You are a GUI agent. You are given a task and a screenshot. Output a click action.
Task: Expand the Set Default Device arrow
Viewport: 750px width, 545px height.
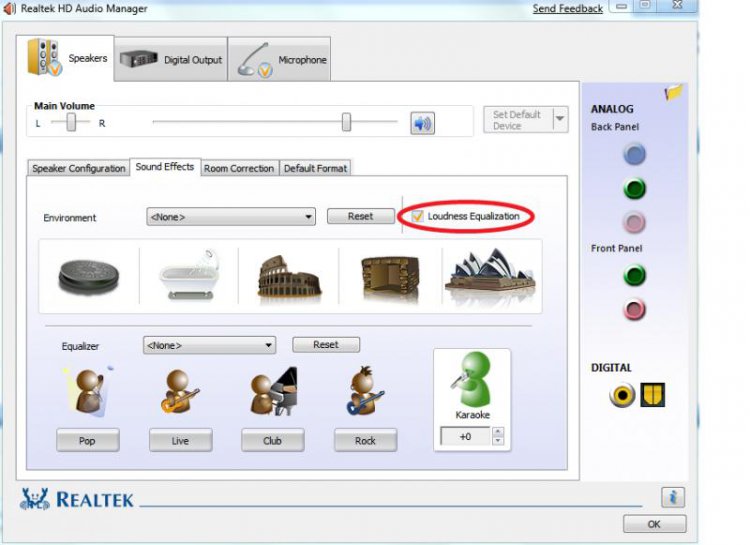click(x=560, y=119)
